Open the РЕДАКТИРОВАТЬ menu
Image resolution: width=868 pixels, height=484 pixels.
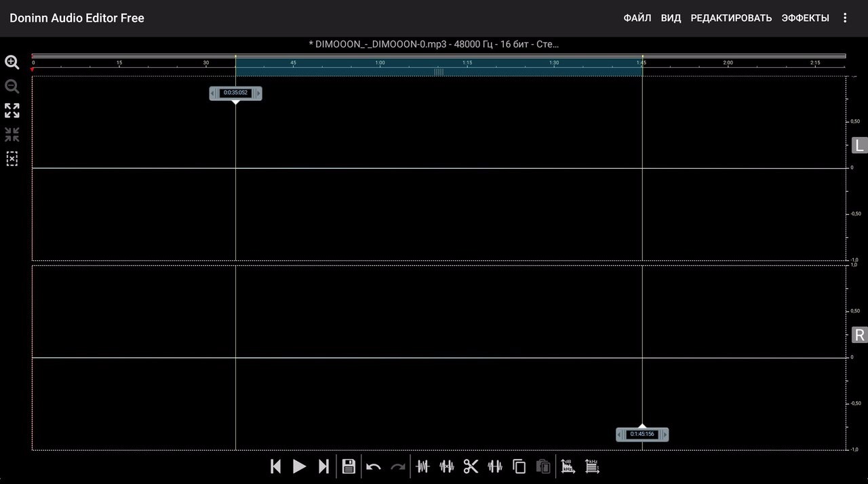[x=731, y=18]
